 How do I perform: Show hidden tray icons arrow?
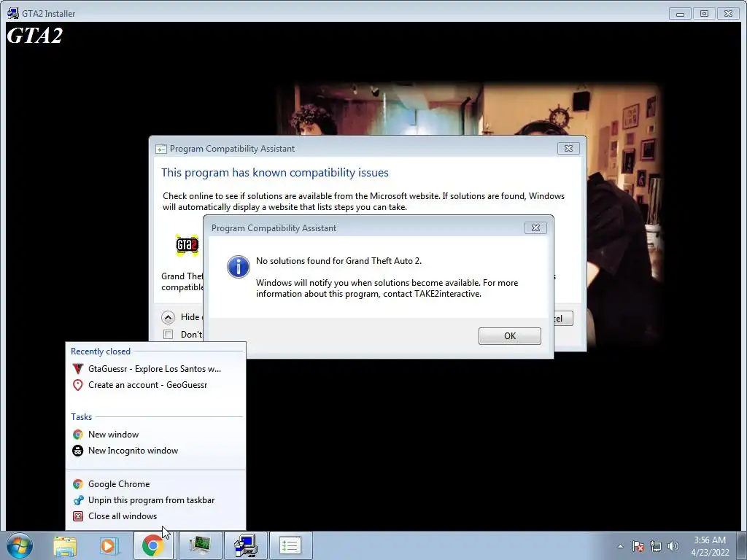tap(620, 546)
